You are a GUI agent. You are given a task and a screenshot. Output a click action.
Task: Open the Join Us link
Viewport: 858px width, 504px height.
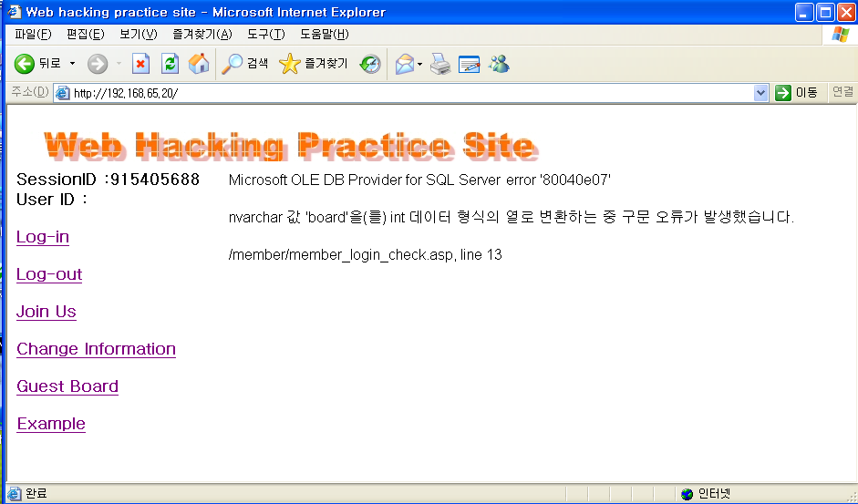point(47,312)
